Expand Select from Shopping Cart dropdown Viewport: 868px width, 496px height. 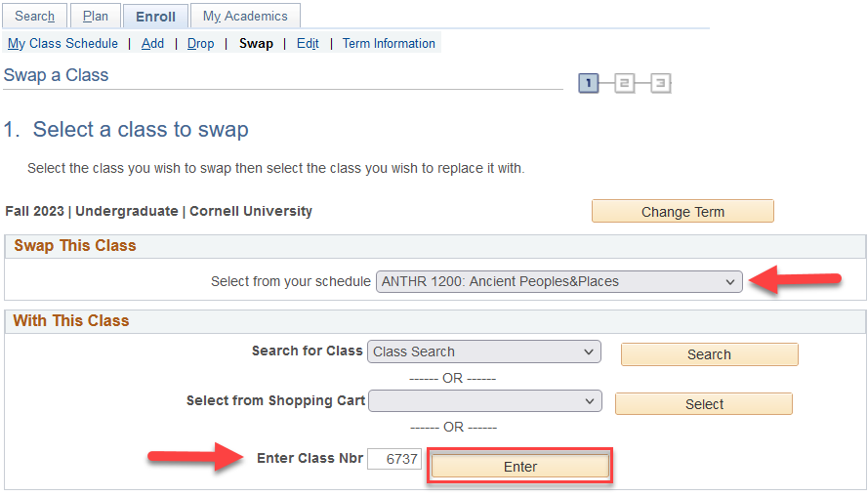484,401
